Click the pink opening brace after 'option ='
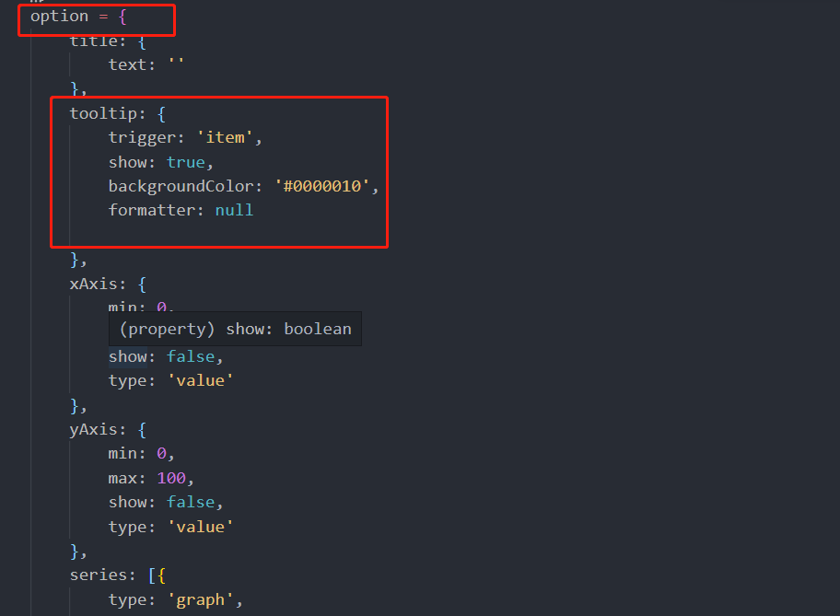This screenshot has width=840, height=616. tap(122, 17)
